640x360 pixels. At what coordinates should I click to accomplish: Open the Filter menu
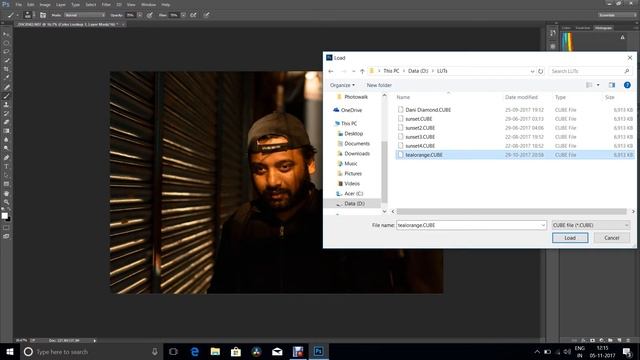pos(106,4)
